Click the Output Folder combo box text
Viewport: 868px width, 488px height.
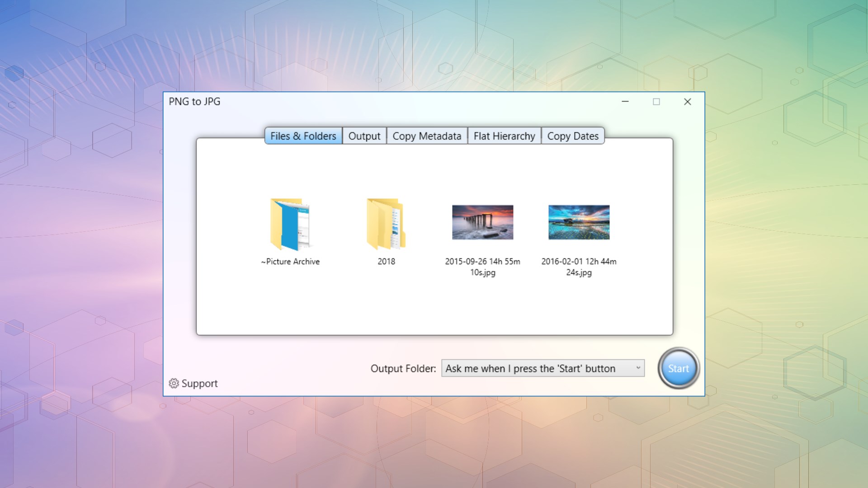point(530,369)
